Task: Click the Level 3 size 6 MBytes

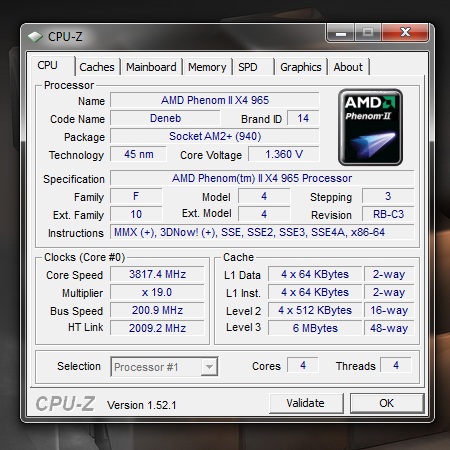Action: point(315,328)
